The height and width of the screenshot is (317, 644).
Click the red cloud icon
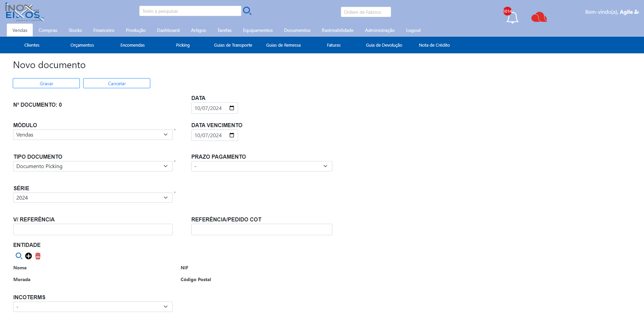[x=539, y=17]
